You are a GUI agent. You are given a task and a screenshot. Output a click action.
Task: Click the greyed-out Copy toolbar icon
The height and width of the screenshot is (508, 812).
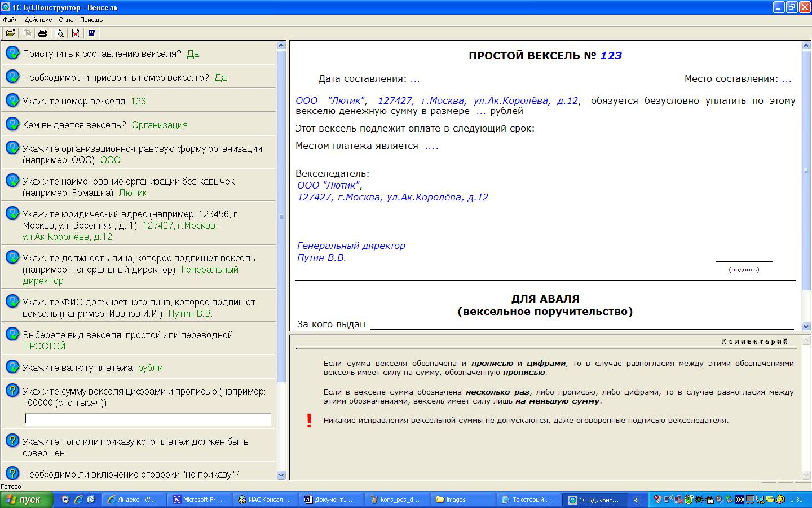click(x=27, y=33)
